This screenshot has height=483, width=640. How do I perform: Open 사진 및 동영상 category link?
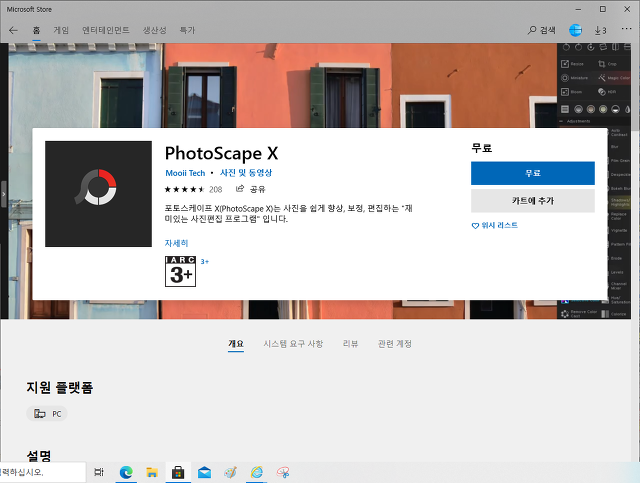coord(246,173)
